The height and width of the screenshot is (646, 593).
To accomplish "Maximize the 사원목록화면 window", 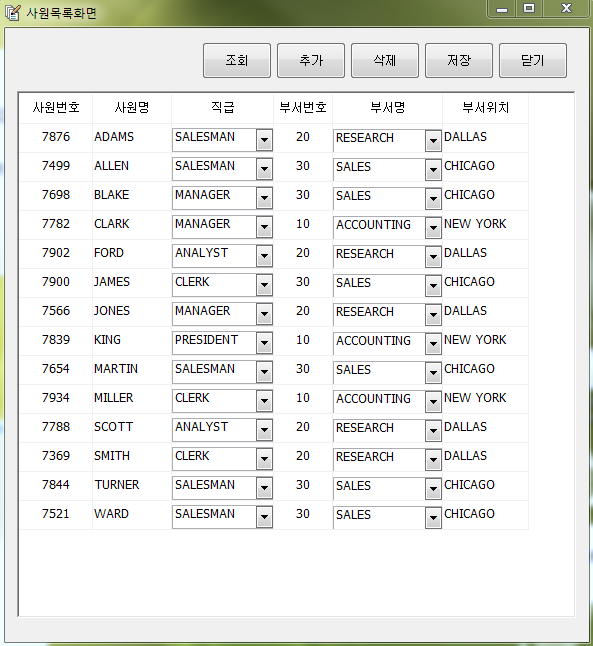I will 529,8.
